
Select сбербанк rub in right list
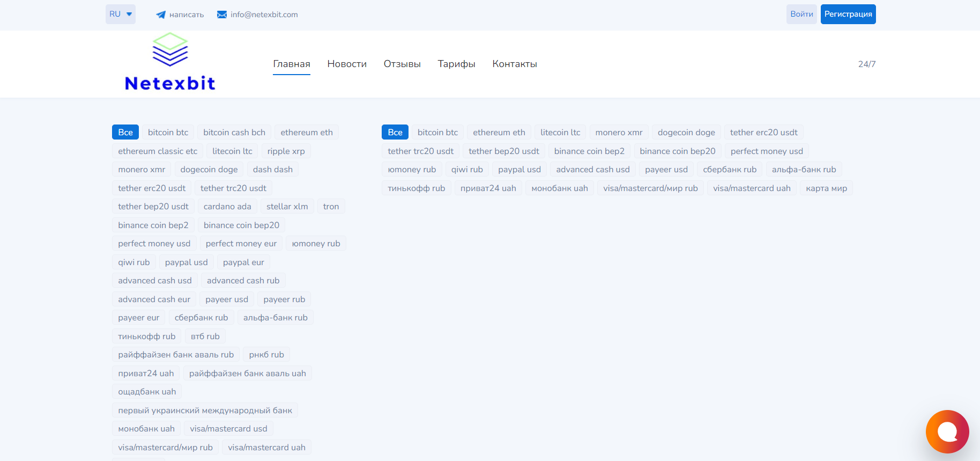pos(730,170)
